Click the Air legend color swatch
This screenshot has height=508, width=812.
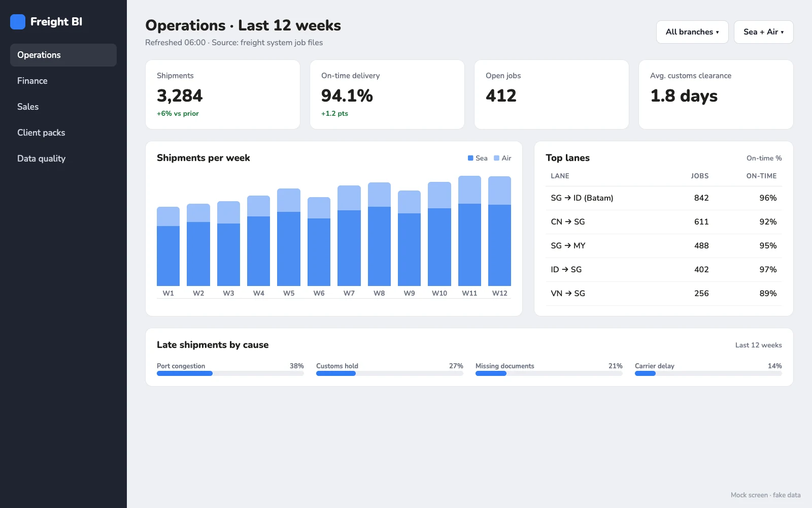click(496, 158)
